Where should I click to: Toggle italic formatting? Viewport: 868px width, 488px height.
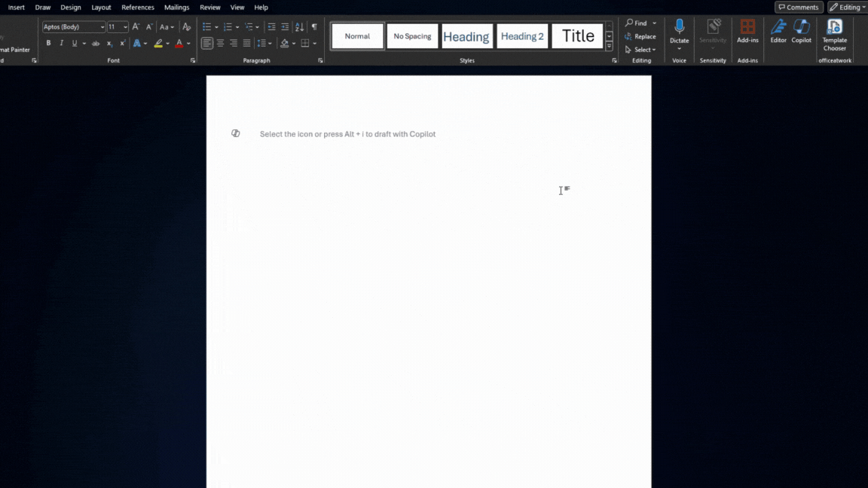[61, 44]
